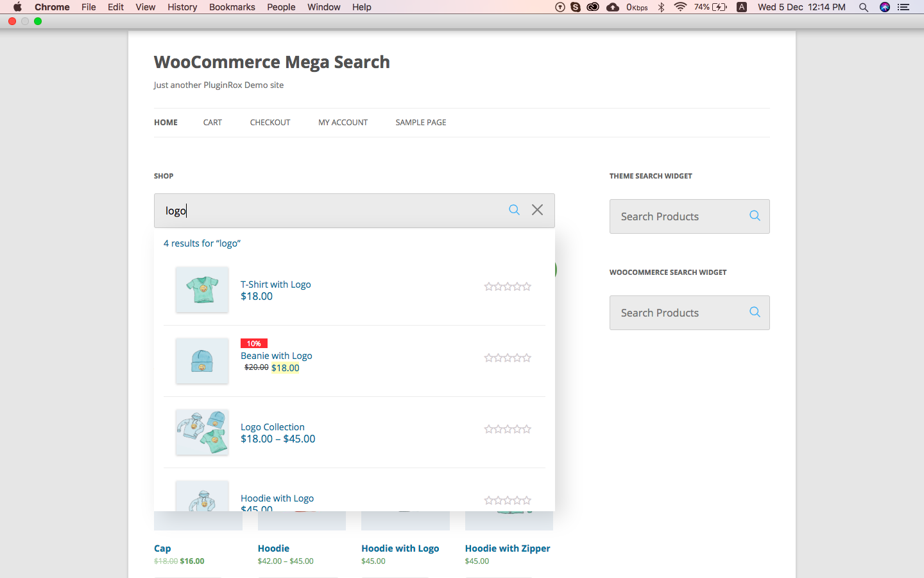Click the 10% sale badge on Beanie
This screenshot has height=578, width=924.
click(254, 344)
